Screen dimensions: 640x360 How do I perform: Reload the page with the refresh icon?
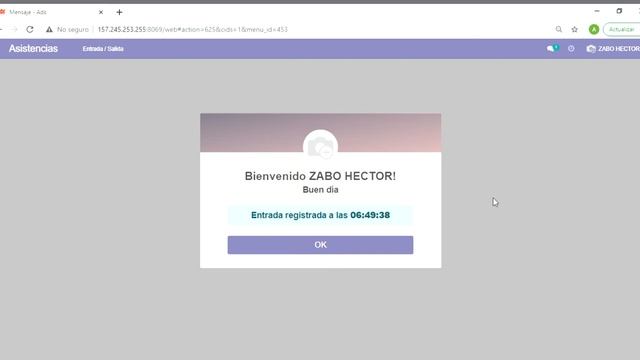tap(30, 29)
